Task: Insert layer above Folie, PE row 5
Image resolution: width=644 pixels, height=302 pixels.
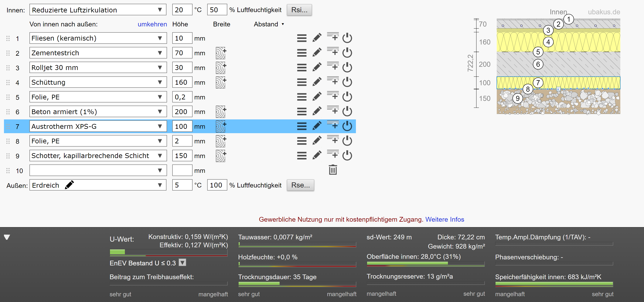Action: (333, 96)
